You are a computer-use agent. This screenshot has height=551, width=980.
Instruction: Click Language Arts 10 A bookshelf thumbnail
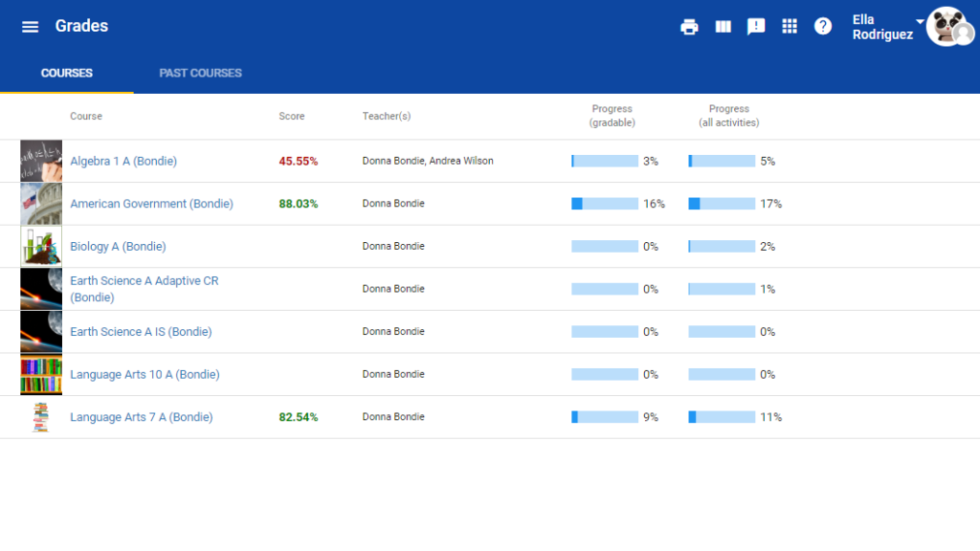(41, 374)
